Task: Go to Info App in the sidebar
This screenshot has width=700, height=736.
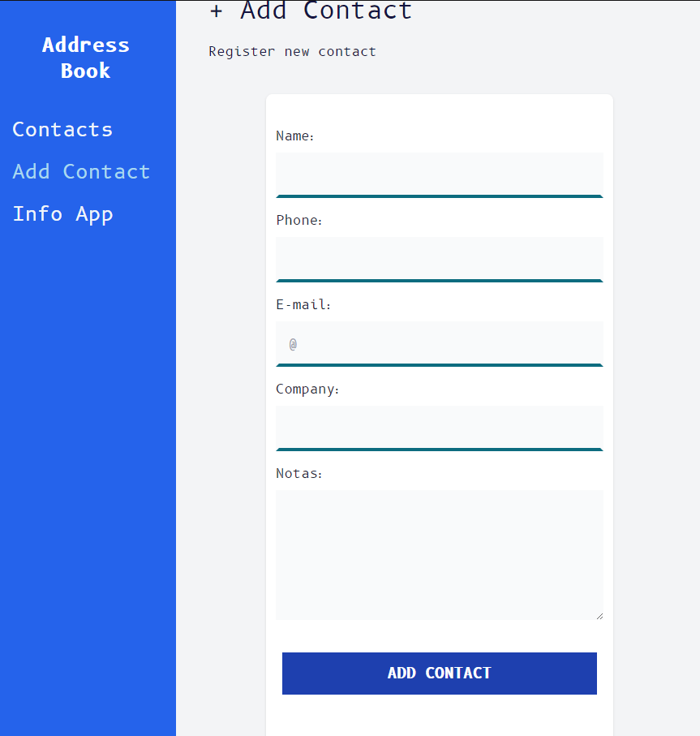Action: pyautogui.click(x=62, y=214)
